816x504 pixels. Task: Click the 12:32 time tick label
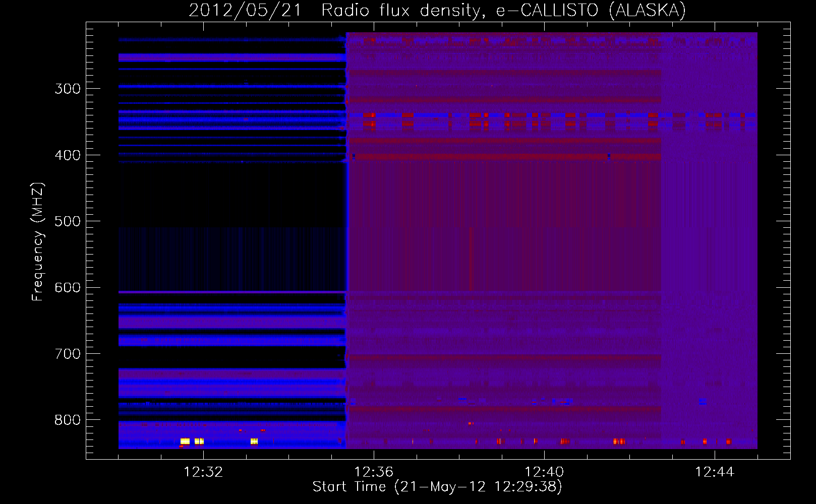click(x=203, y=472)
